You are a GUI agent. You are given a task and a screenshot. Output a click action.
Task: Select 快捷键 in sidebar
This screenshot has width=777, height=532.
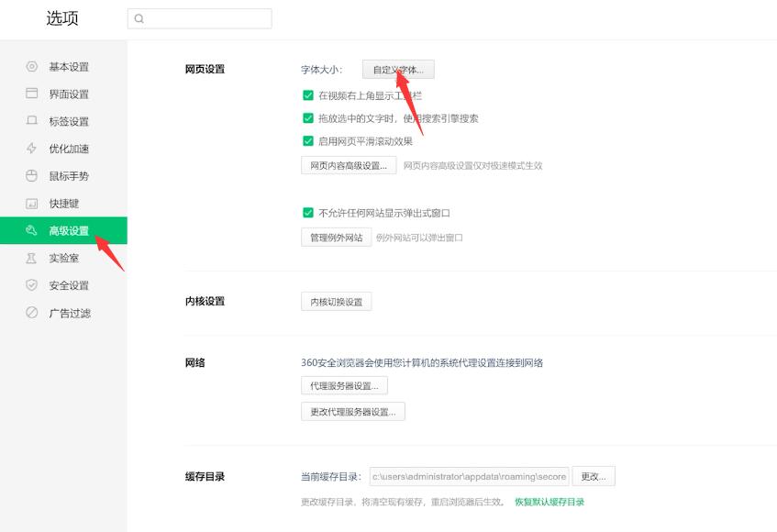click(63, 203)
